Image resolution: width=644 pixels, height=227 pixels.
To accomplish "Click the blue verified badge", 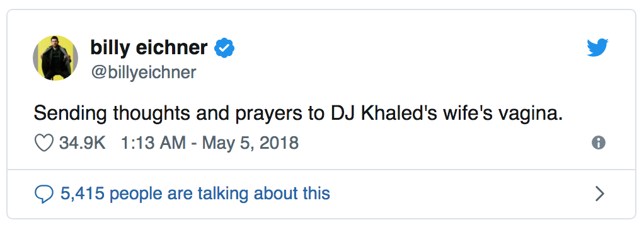I will click(224, 49).
